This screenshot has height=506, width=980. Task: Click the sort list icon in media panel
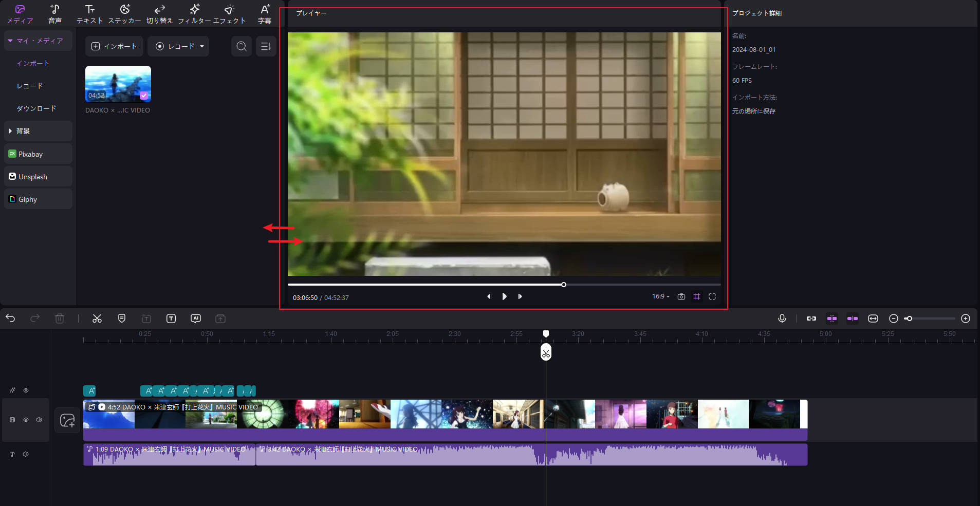(x=266, y=46)
